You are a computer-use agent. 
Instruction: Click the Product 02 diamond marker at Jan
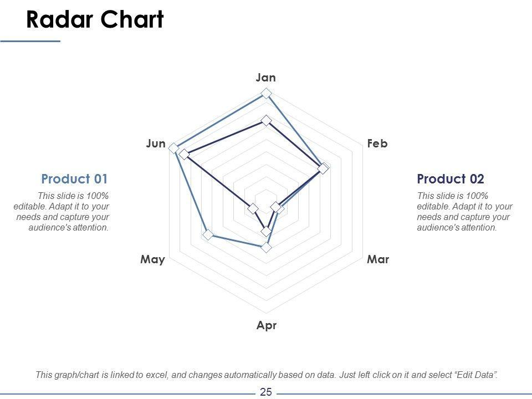(x=266, y=120)
